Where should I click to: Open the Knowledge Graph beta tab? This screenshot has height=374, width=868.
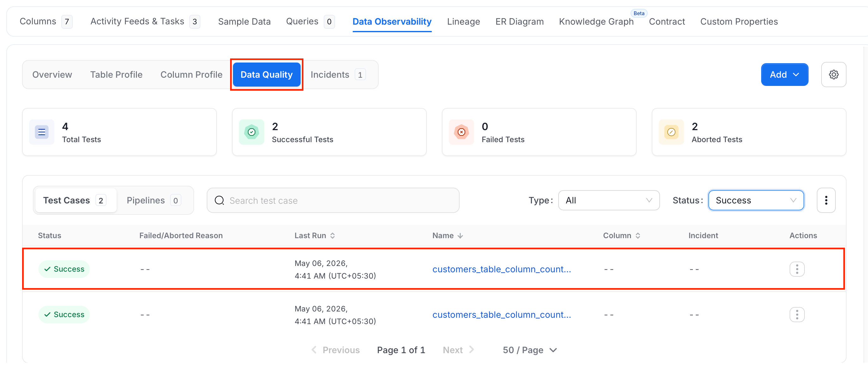click(596, 21)
